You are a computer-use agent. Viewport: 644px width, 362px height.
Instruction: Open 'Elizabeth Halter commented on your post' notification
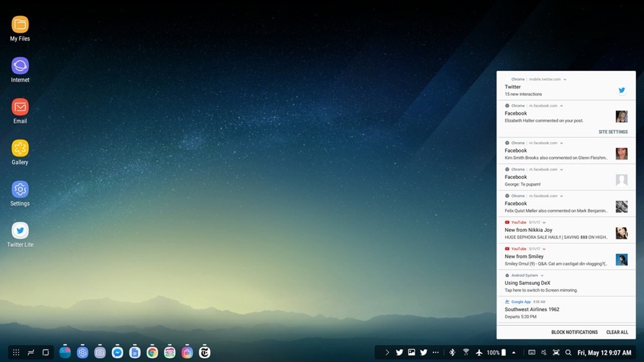coord(566,119)
